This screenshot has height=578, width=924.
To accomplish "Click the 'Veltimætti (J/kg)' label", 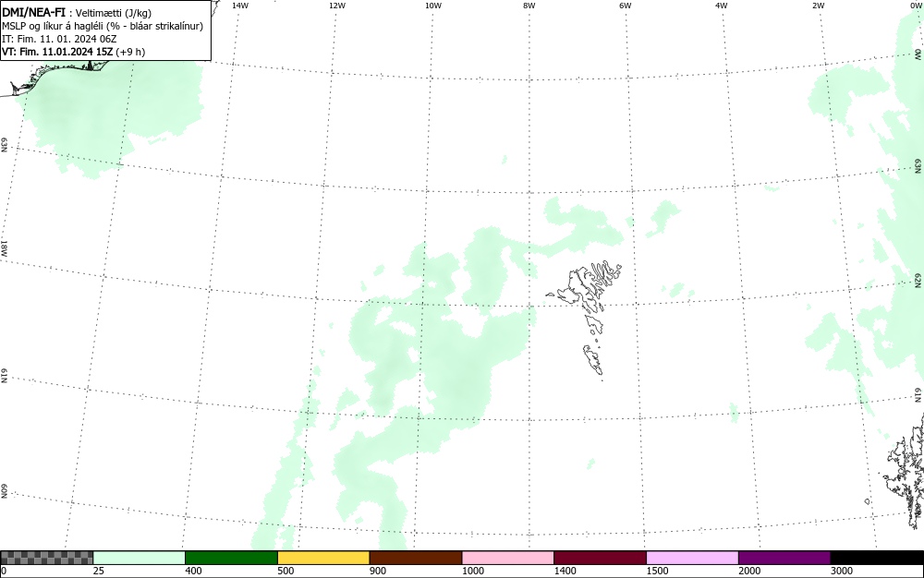I will [113, 13].
